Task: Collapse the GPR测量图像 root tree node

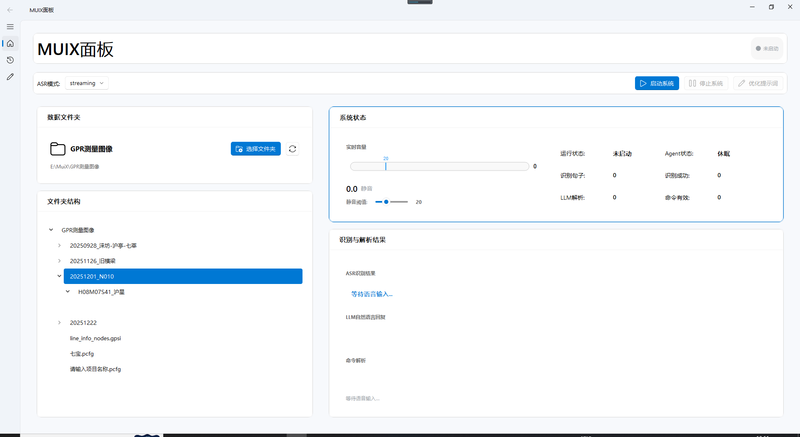Action: (52, 230)
